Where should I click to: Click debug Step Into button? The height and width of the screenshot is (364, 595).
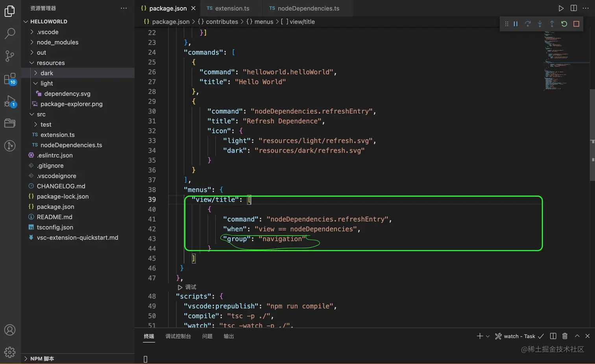click(x=540, y=24)
